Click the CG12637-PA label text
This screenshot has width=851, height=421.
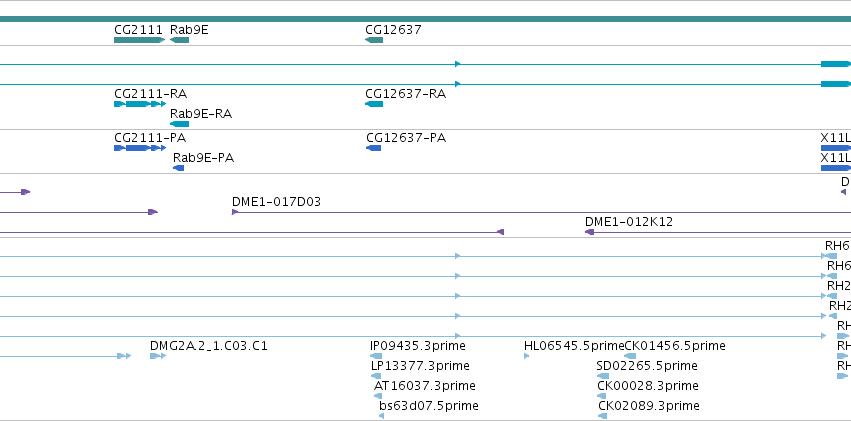click(x=406, y=138)
